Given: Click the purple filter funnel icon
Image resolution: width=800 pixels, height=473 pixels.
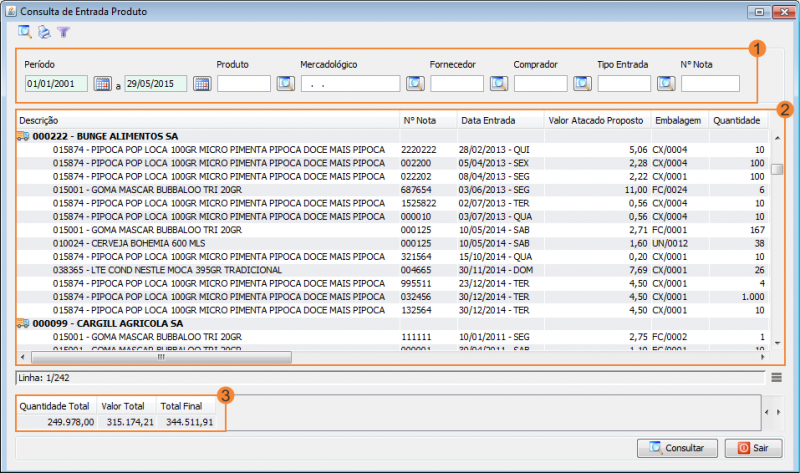Looking at the screenshot, I should pyautogui.click(x=63, y=33).
